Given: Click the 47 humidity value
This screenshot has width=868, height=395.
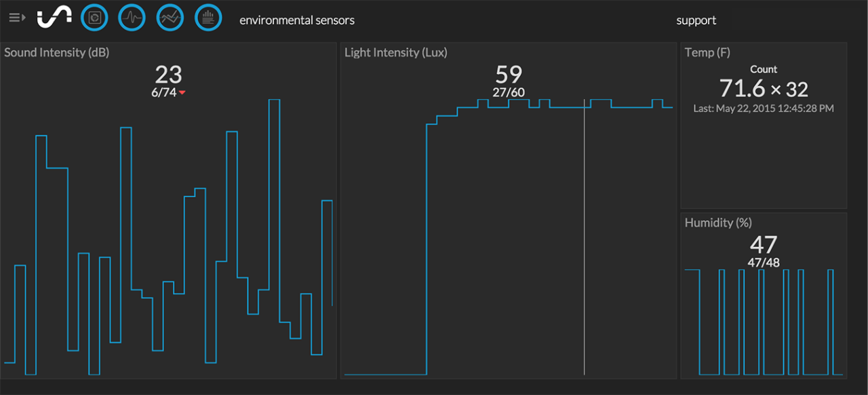Looking at the screenshot, I should [x=764, y=244].
